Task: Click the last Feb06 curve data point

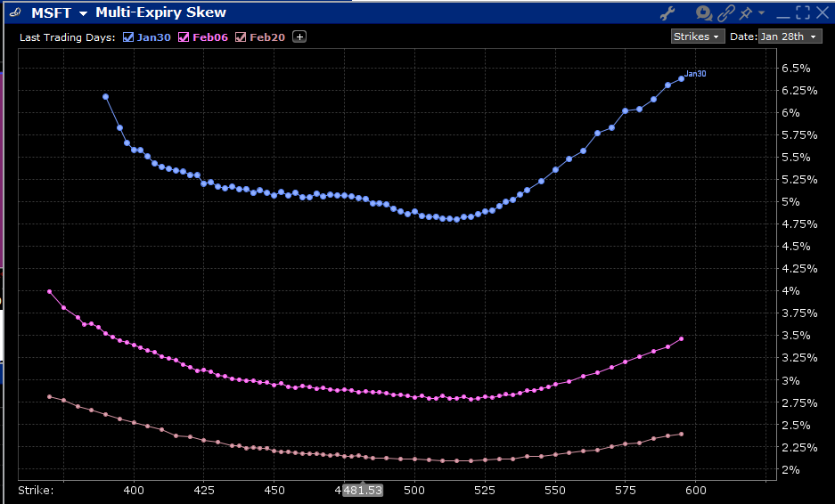Action: pyautogui.click(x=681, y=338)
